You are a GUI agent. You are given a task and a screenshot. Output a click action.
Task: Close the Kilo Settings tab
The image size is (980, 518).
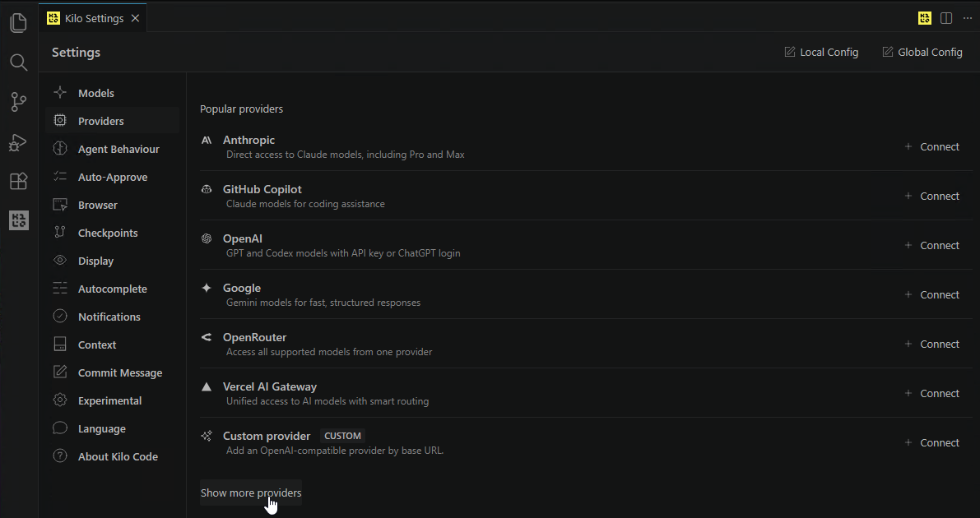135,19
